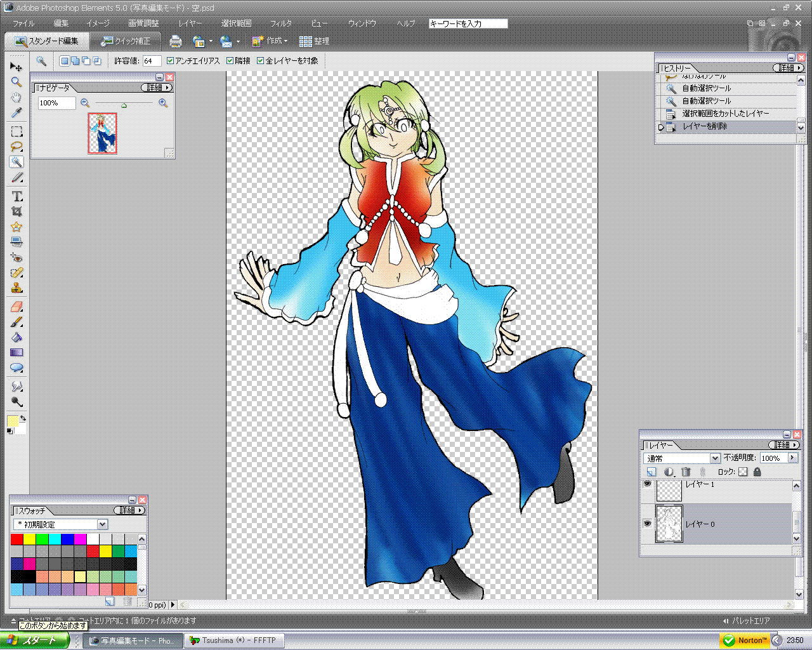Select the Eyedropper tool
This screenshot has width=812, height=650.
(x=16, y=112)
